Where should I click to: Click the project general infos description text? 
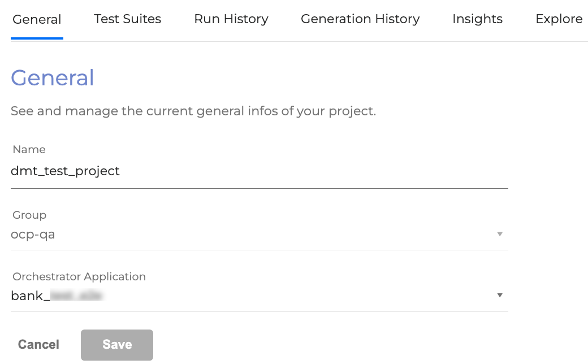click(x=193, y=111)
